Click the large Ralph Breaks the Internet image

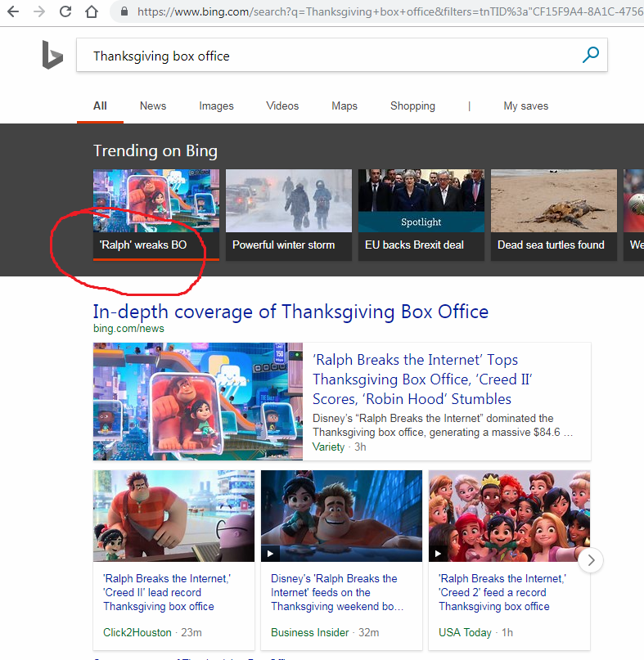pyautogui.click(x=198, y=401)
